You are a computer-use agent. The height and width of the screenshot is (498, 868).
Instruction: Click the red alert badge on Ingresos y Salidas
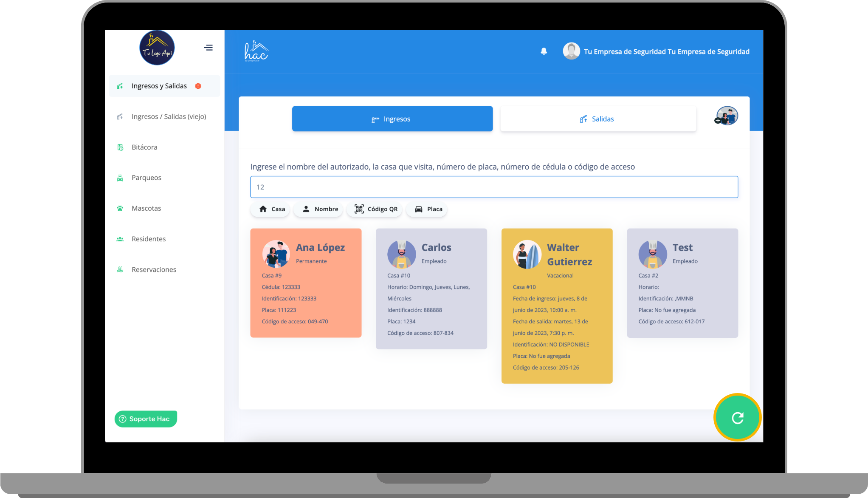(198, 86)
